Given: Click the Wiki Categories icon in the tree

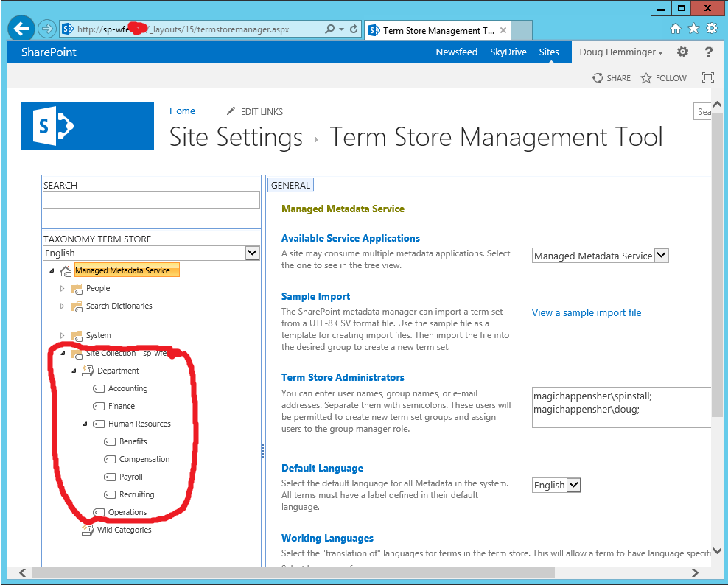Looking at the screenshot, I should pyautogui.click(x=87, y=529).
